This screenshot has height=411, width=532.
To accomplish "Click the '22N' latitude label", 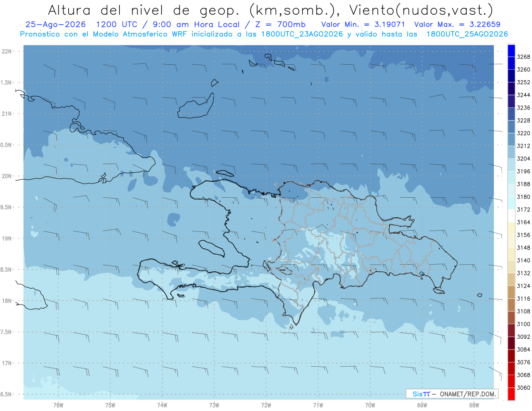I will coord(7,51).
